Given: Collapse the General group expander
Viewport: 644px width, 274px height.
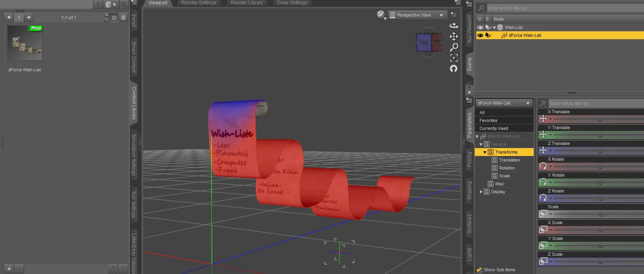Looking at the screenshot, I should (x=481, y=144).
